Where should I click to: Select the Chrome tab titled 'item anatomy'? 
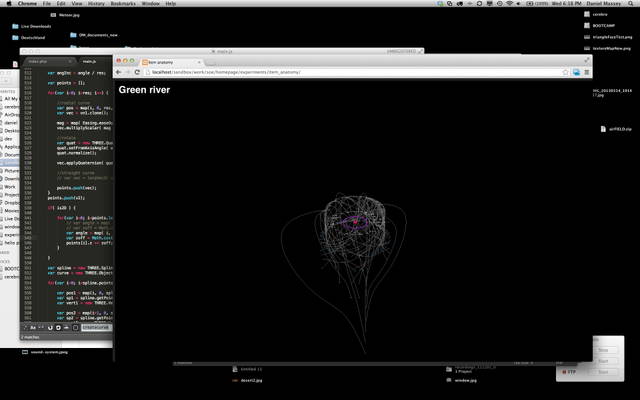[x=171, y=62]
